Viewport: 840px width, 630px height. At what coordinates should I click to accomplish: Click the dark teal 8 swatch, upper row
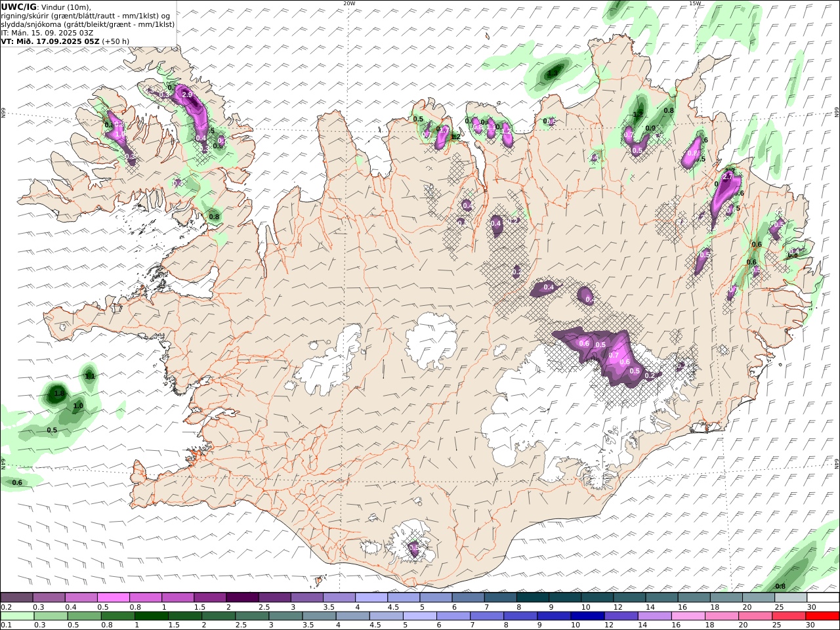(x=532, y=597)
